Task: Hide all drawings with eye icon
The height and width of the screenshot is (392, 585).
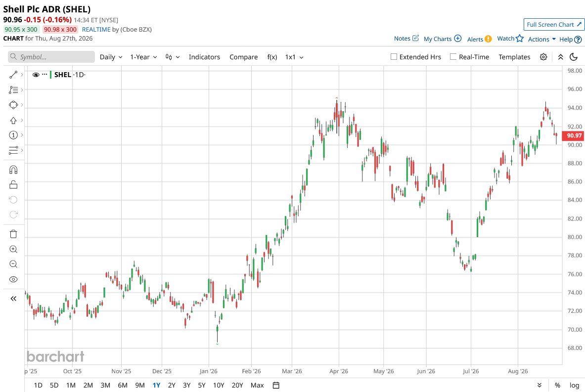Action: (x=13, y=279)
